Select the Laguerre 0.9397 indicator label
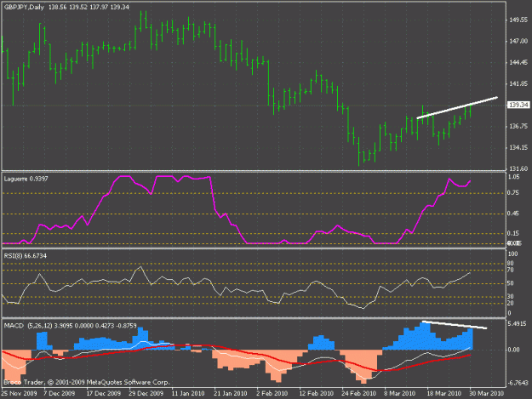This screenshot has width=532, height=399. (26, 179)
